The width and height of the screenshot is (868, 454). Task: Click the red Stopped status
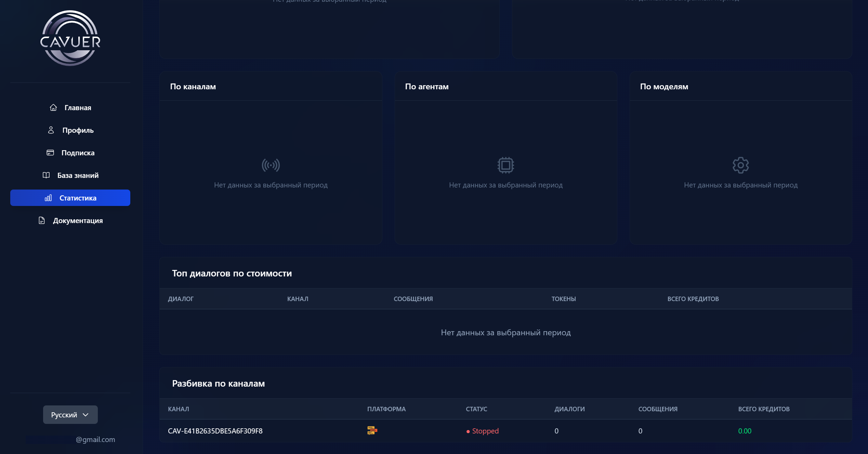click(x=485, y=431)
